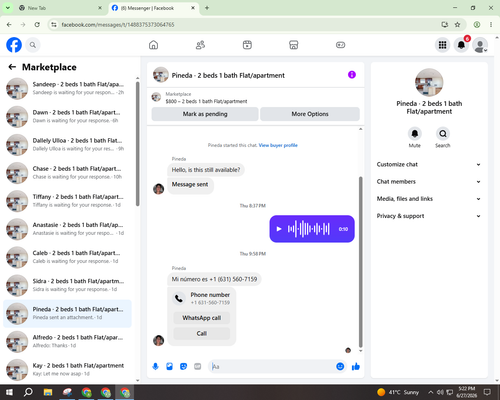Open the Dawn conversation

(67, 116)
